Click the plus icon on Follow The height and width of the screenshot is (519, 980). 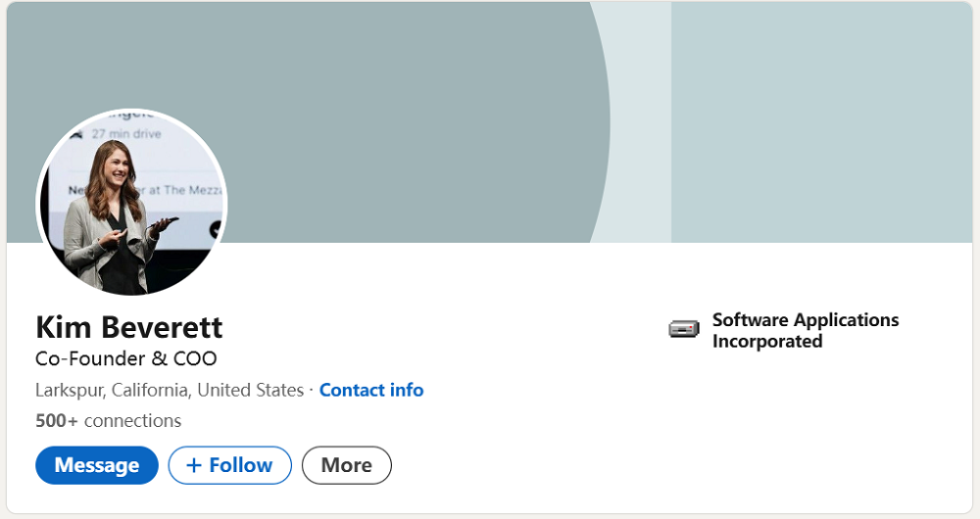coord(193,465)
